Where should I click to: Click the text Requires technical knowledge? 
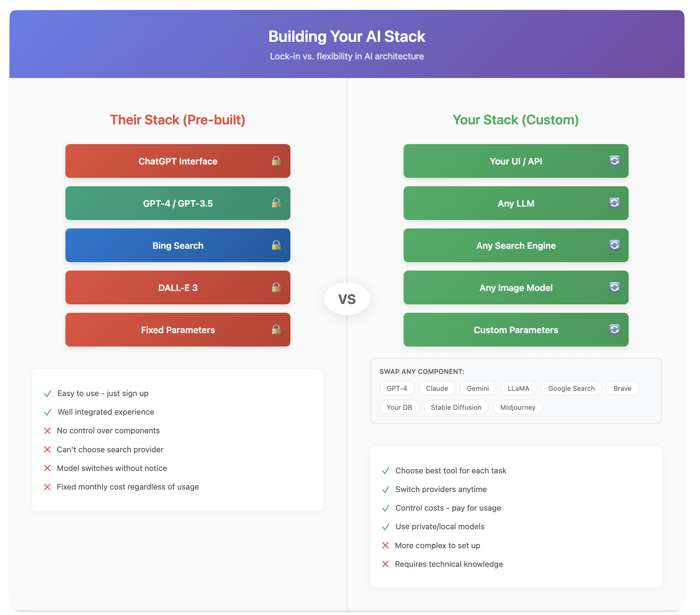pos(449,564)
